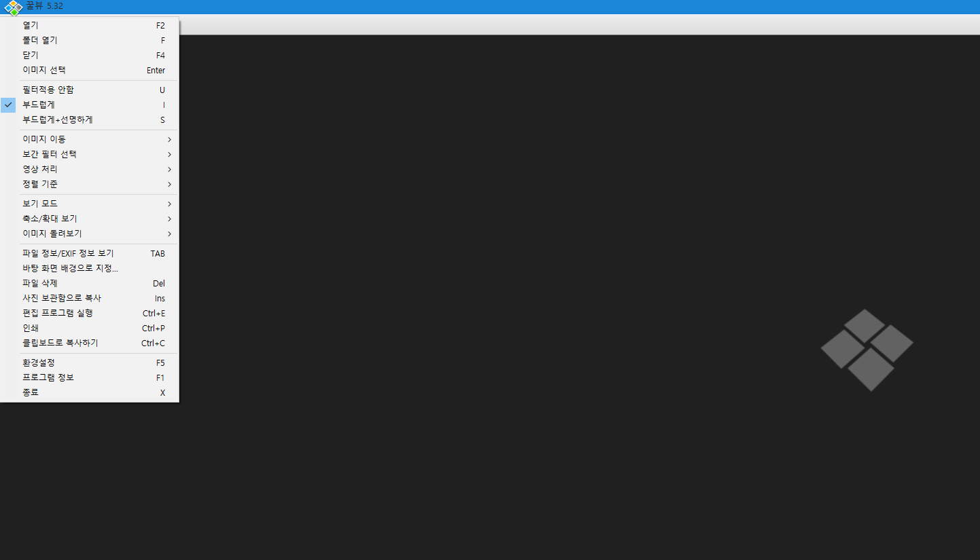The image size is (980, 560).
Task: Expand 축소/확대 보기 submenu
Action: pos(90,219)
